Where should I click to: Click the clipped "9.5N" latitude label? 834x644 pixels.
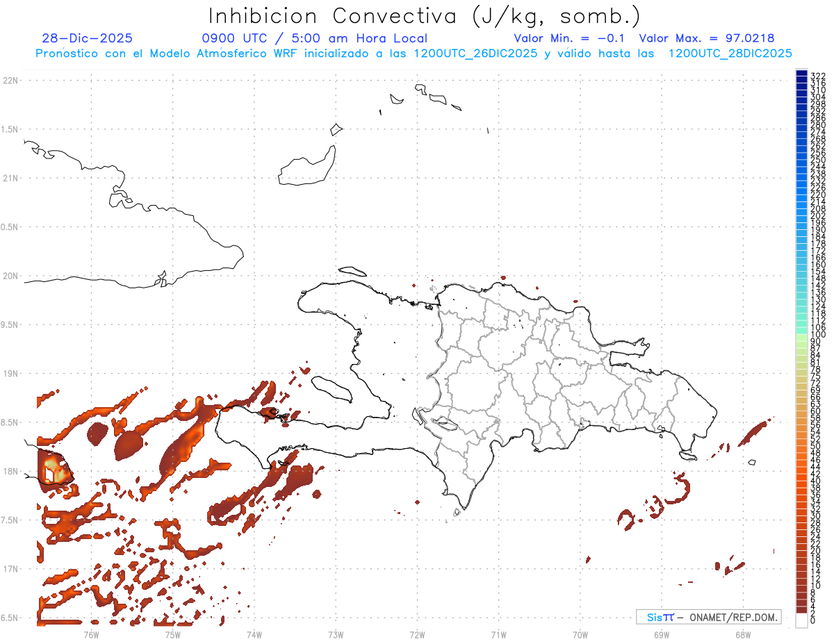coord(9,324)
